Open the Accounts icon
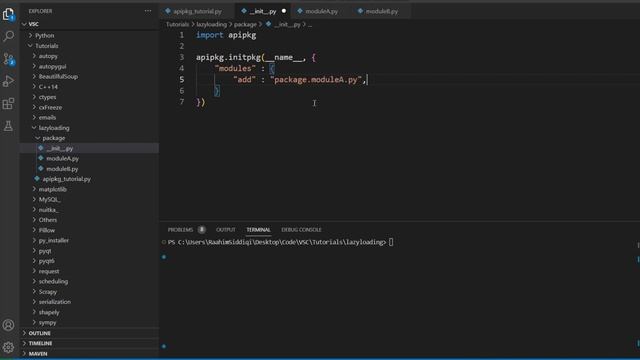 [x=9, y=325]
